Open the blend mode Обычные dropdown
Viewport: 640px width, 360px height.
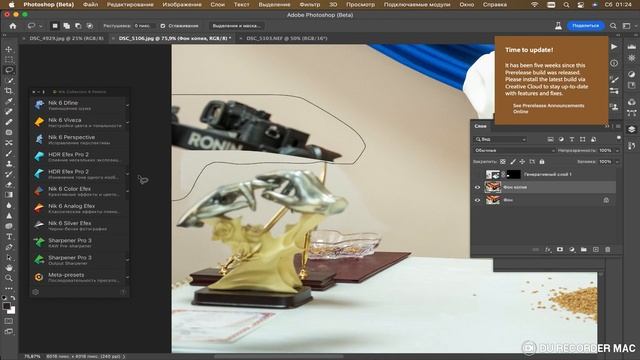click(x=514, y=151)
